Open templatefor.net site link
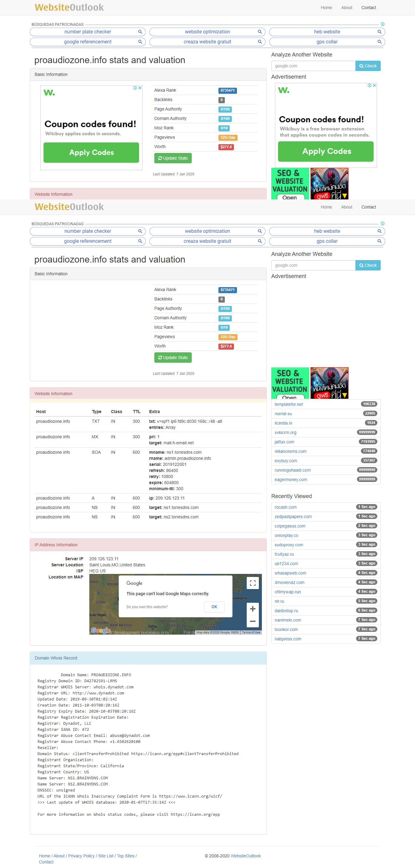 (x=289, y=404)
